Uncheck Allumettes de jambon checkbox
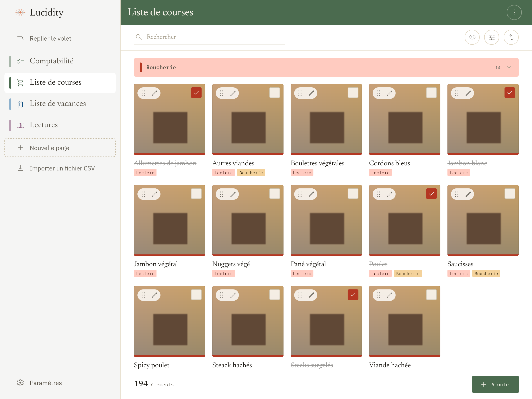The width and height of the screenshot is (532, 399). pyautogui.click(x=196, y=93)
